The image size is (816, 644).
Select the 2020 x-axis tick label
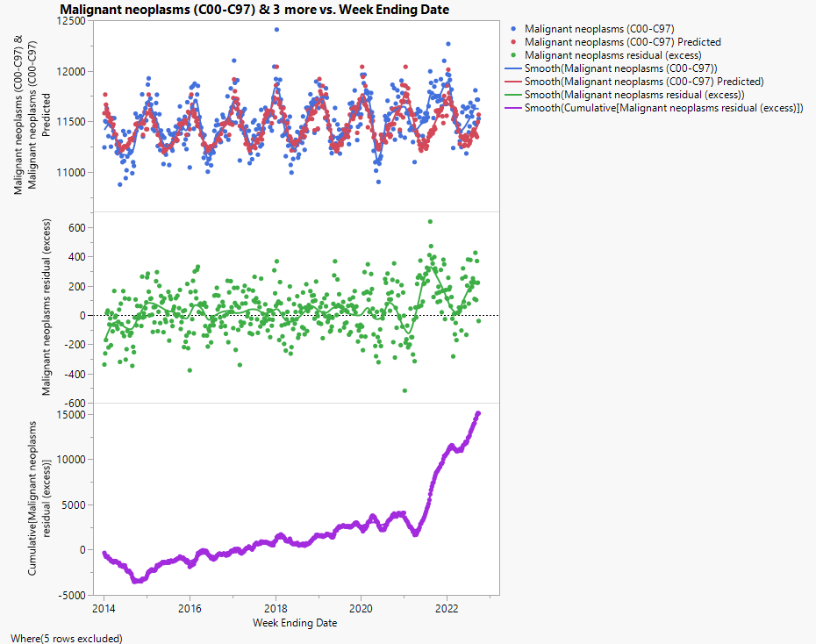point(361,609)
